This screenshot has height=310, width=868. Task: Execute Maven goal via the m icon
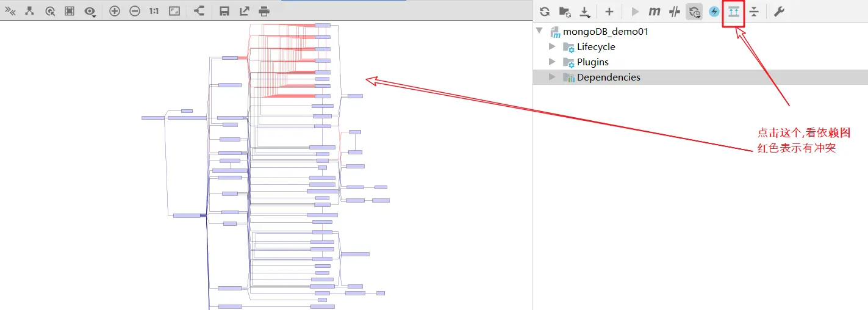[655, 12]
